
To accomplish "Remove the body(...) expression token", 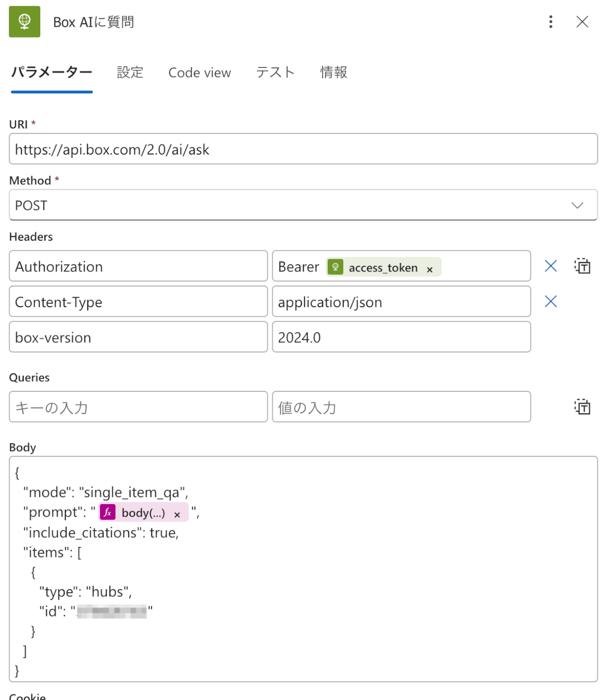I will point(177,515).
